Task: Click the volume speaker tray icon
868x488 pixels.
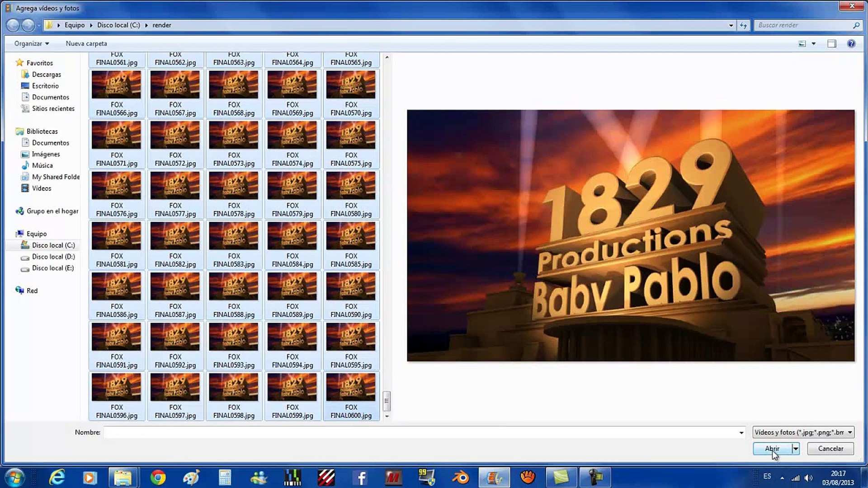Action: click(x=809, y=478)
